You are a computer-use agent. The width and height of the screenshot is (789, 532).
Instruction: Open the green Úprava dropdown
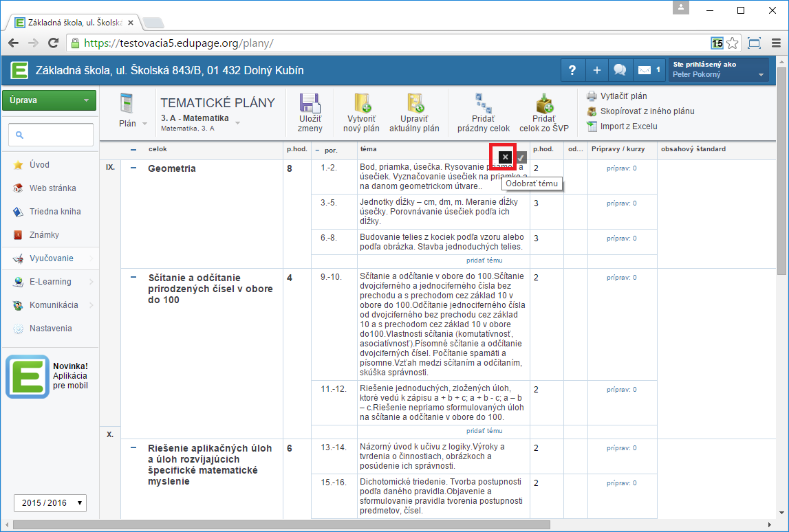pos(49,100)
